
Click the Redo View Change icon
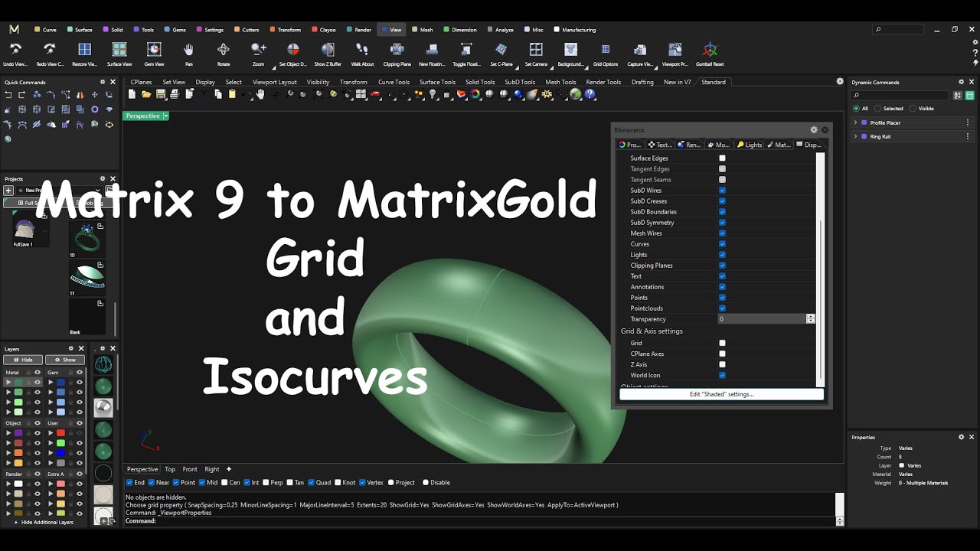pos(50,49)
